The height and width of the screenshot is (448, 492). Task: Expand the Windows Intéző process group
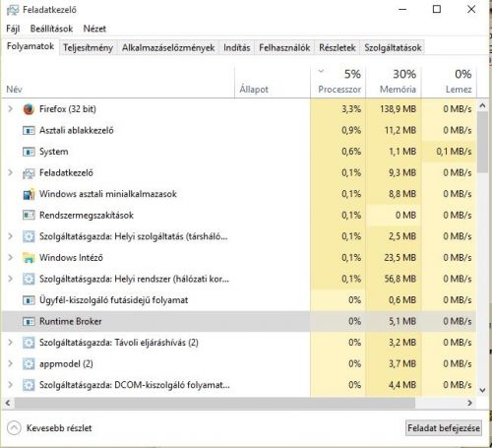tap(10, 258)
